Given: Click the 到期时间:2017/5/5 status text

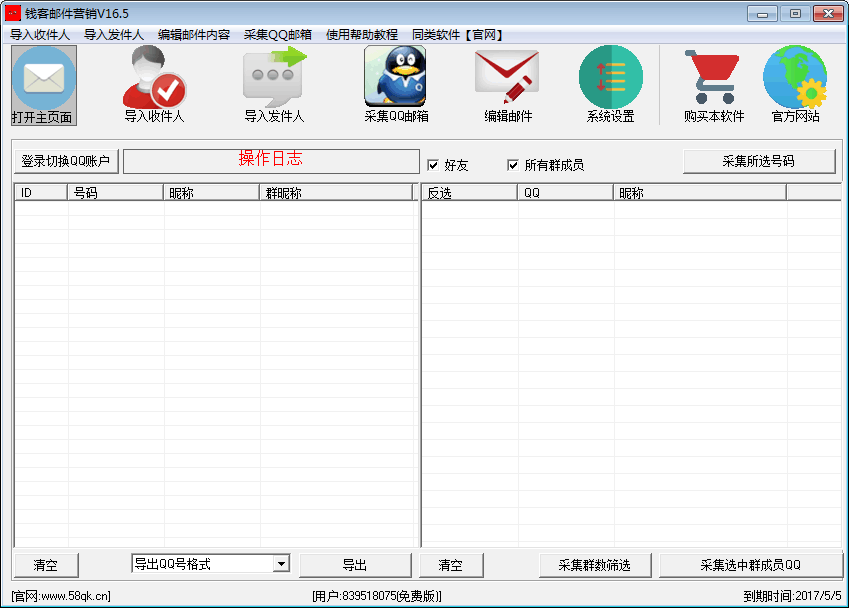Looking at the screenshot, I should click(792, 596).
